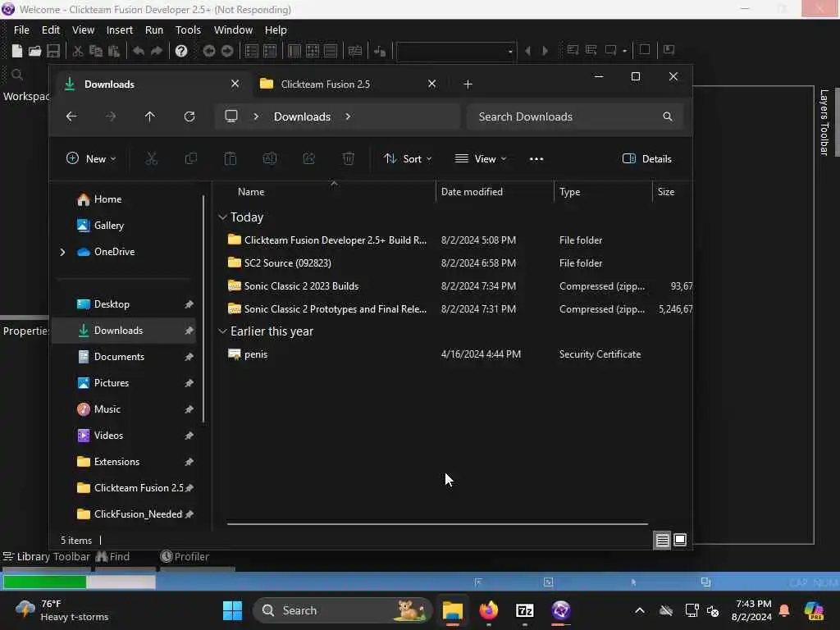Click the Help question mark icon in Fusion toolbar
This screenshot has height=630, width=840.
click(181, 51)
